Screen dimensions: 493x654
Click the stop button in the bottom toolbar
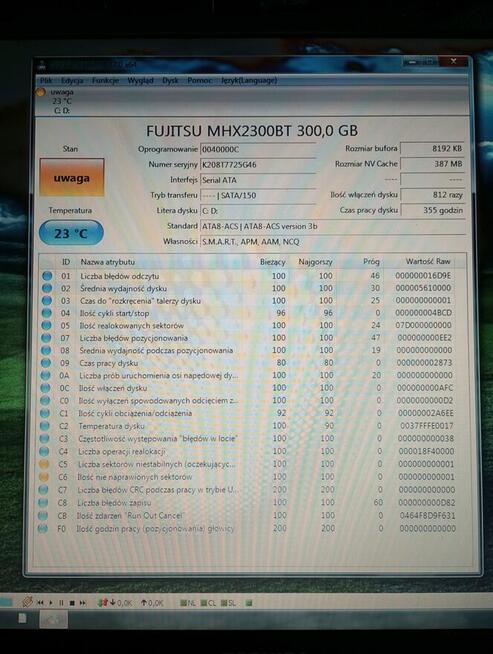[x=72, y=603]
